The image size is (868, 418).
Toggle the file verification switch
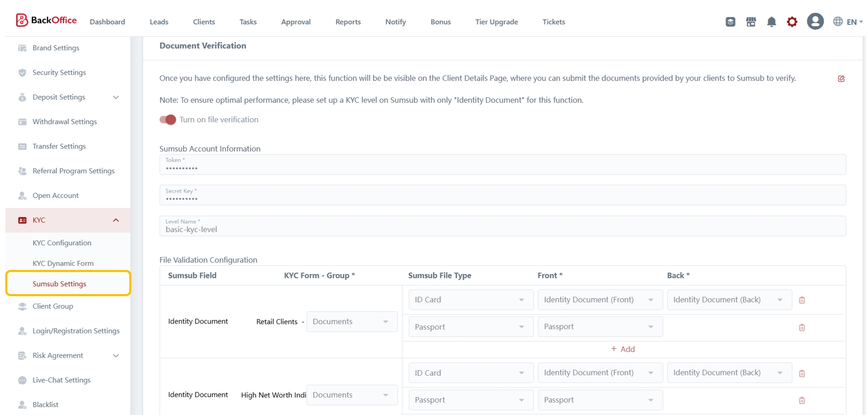[168, 120]
